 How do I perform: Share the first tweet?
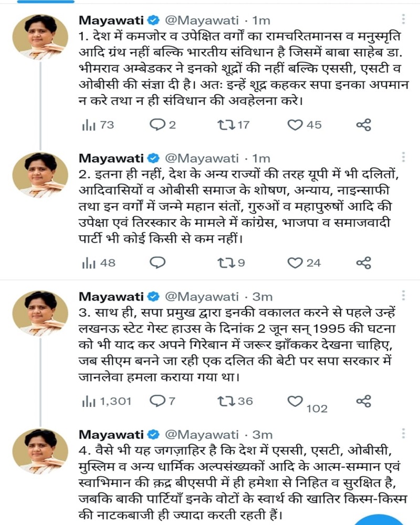(364, 125)
